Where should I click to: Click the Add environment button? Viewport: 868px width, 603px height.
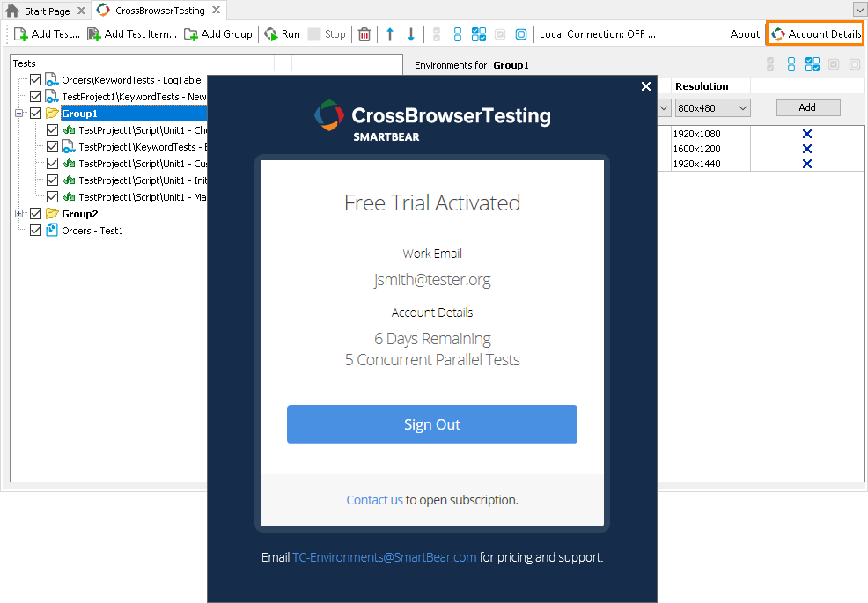(x=808, y=108)
